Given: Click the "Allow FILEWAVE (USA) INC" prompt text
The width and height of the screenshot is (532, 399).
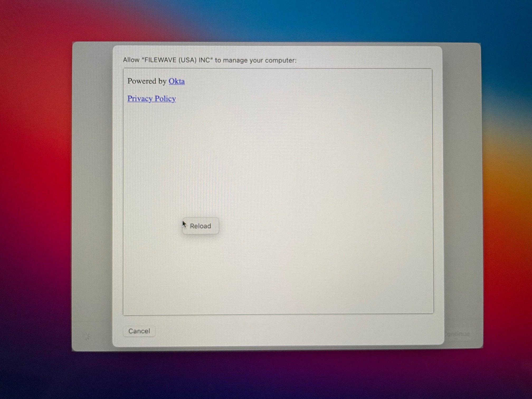Looking at the screenshot, I should click(x=210, y=60).
